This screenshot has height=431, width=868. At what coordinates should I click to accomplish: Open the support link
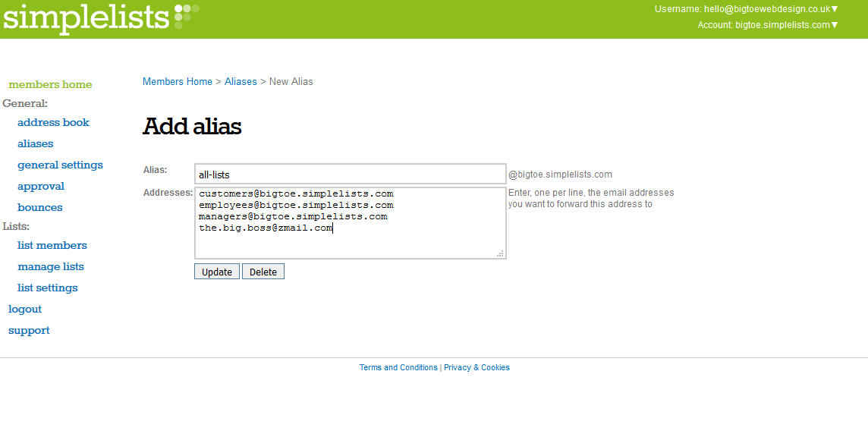pyautogui.click(x=29, y=330)
